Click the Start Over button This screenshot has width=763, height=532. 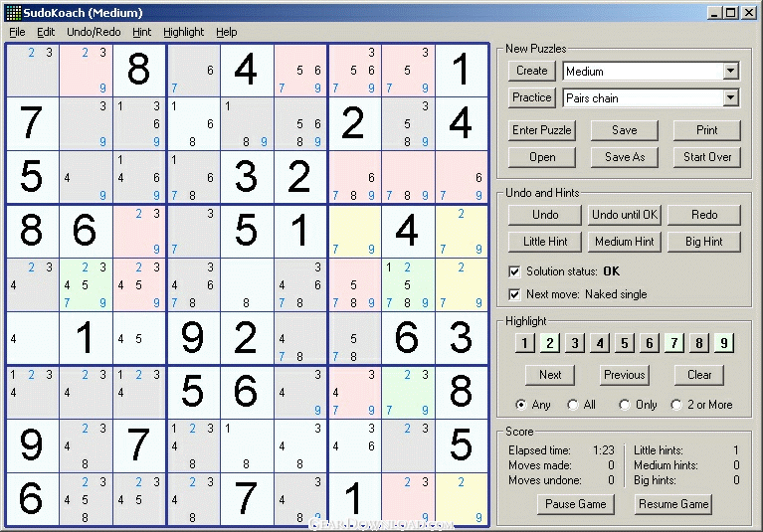pos(707,157)
